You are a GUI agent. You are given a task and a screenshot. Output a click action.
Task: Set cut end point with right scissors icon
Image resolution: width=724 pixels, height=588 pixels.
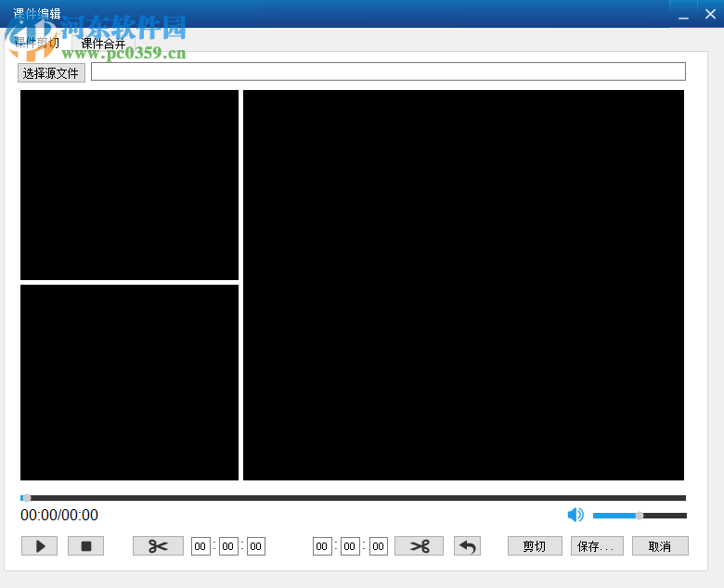(x=420, y=546)
